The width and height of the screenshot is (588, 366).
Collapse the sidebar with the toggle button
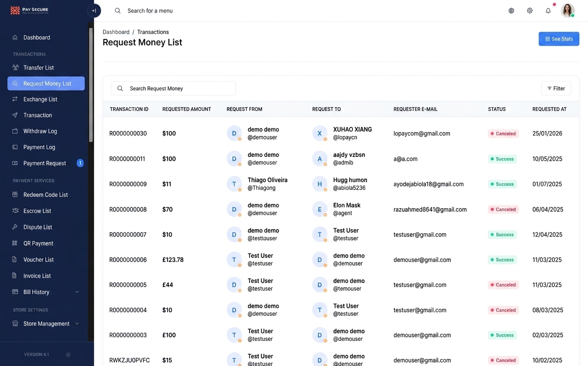94,11
